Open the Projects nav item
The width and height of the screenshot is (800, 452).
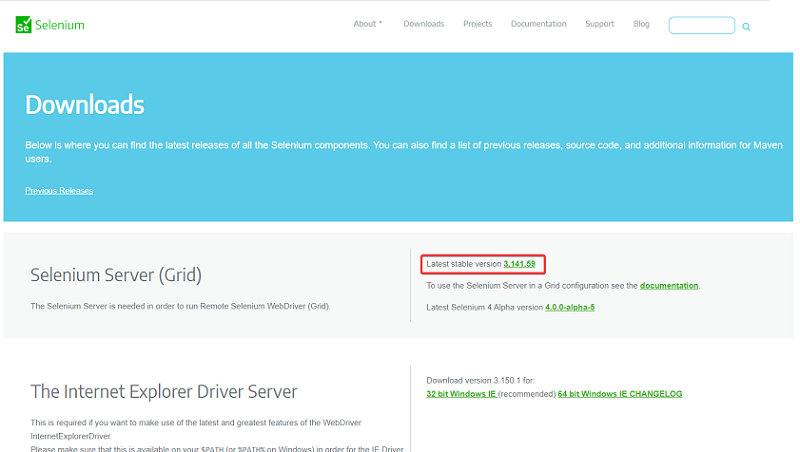[x=478, y=23]
